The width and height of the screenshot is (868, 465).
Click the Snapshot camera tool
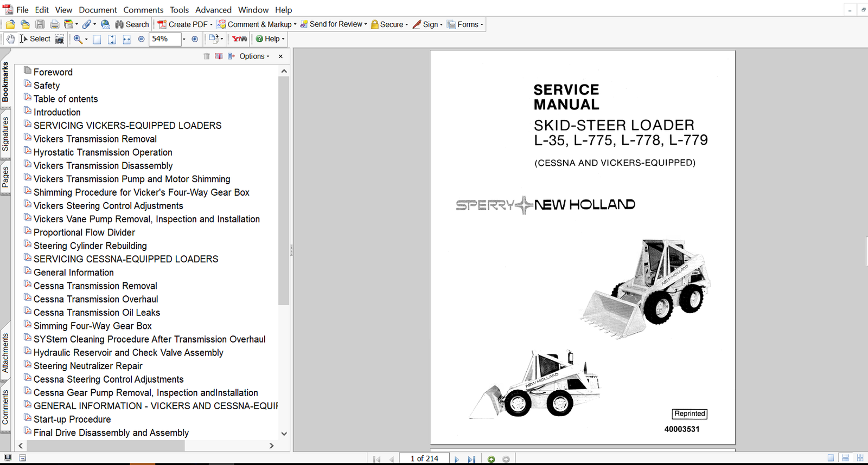pos(60,39)
